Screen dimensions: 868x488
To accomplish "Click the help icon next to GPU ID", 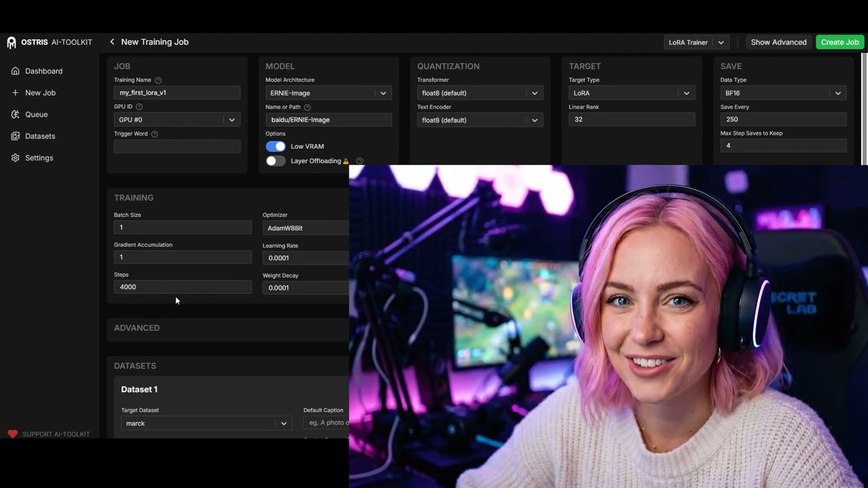I will tap(139, 106).
